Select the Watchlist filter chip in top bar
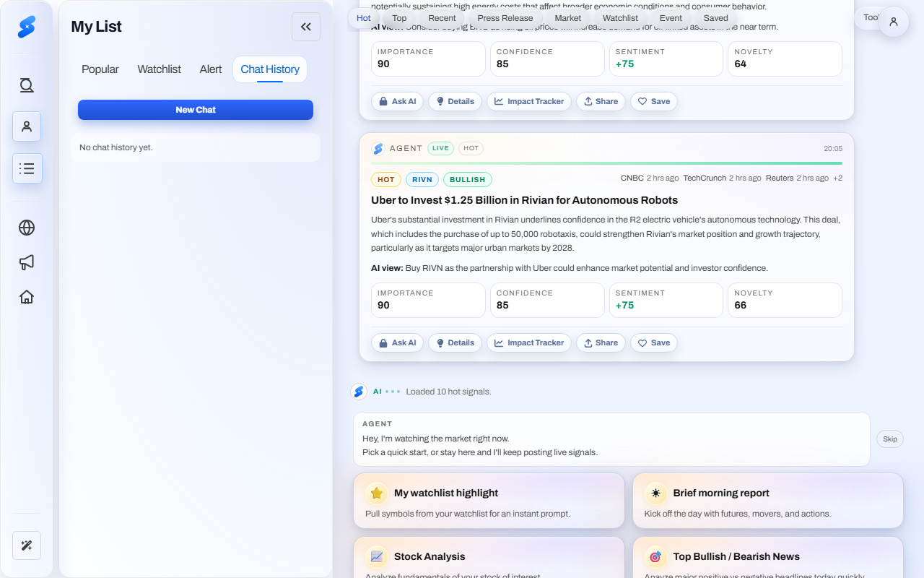The image size is (924, 578). tap(620, 18)
